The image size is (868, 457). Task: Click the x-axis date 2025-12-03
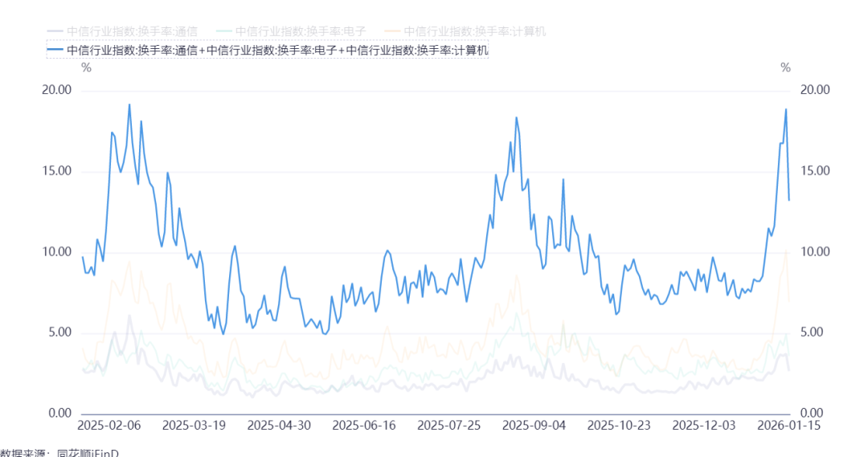(x=703, y=426)
